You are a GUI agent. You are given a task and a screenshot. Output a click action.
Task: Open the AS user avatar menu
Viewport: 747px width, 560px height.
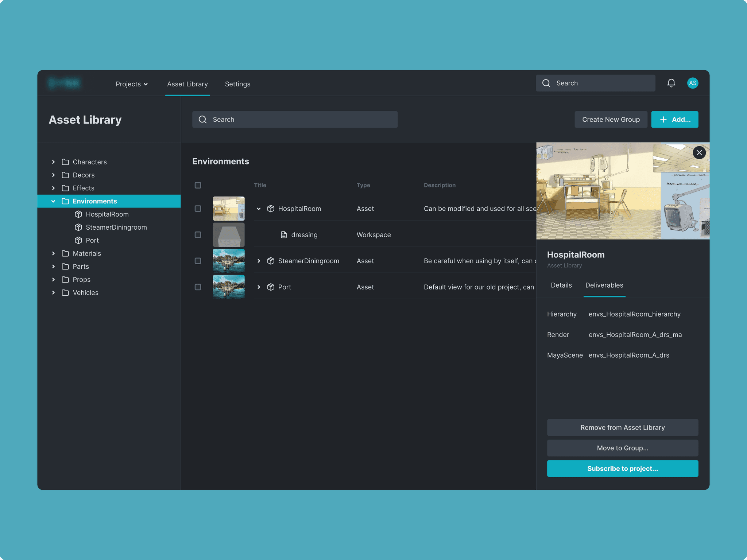692,83
